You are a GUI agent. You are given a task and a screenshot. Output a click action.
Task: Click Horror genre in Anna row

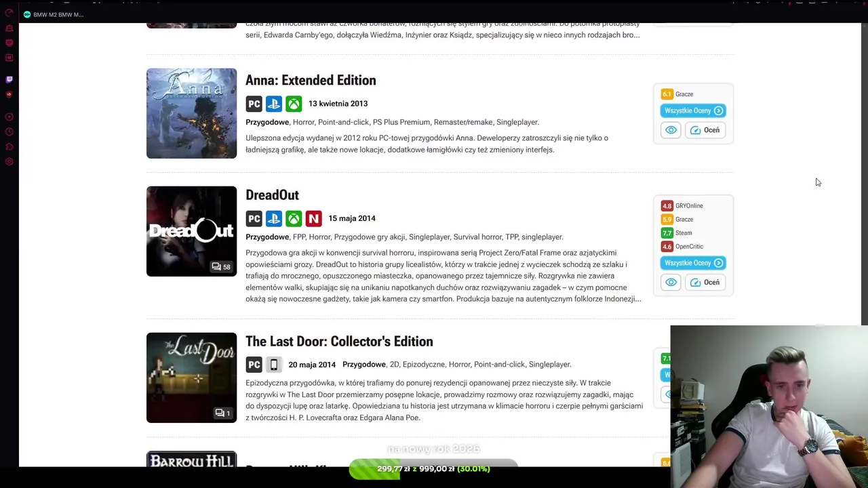[303, 122]
